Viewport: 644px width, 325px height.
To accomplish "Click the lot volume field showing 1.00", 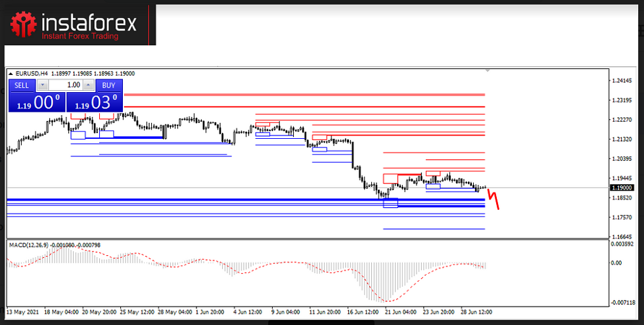I will click(x=65, y=85).
